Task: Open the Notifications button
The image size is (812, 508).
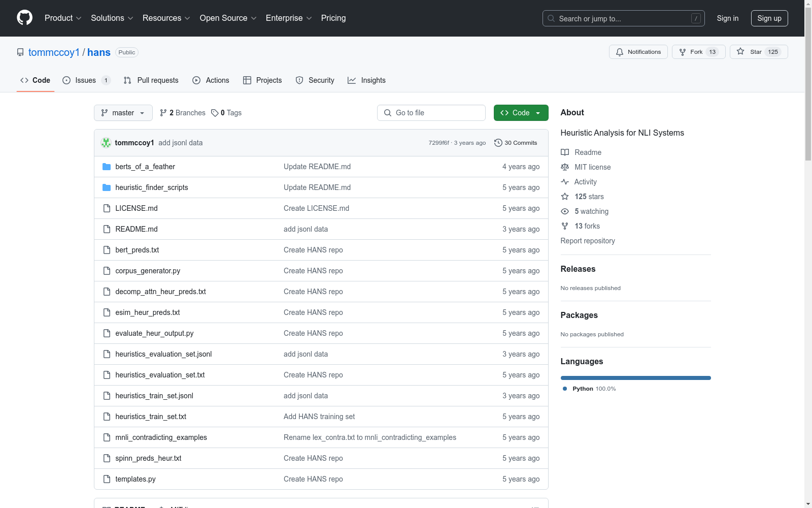Action: [x=638, y=52]
